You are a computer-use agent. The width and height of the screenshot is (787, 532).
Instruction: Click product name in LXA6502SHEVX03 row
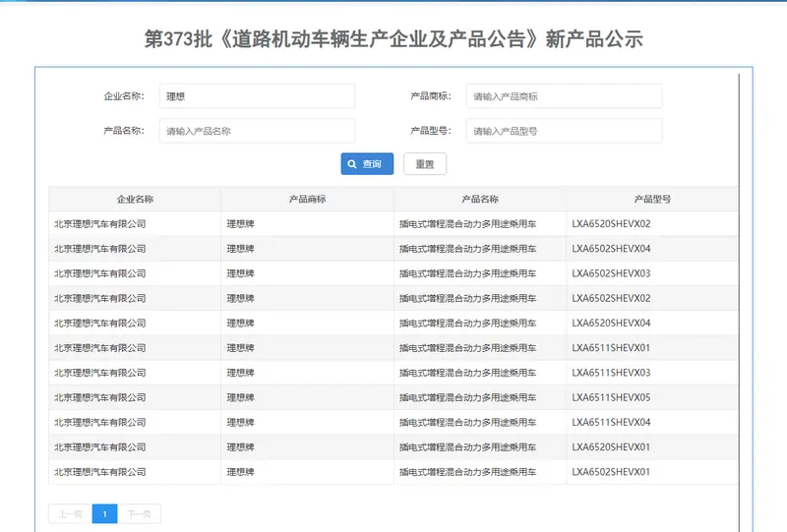tap(468, 273)
